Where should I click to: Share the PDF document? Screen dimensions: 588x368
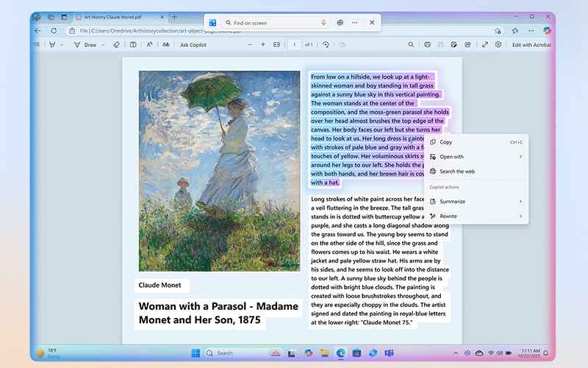point(467,45)
